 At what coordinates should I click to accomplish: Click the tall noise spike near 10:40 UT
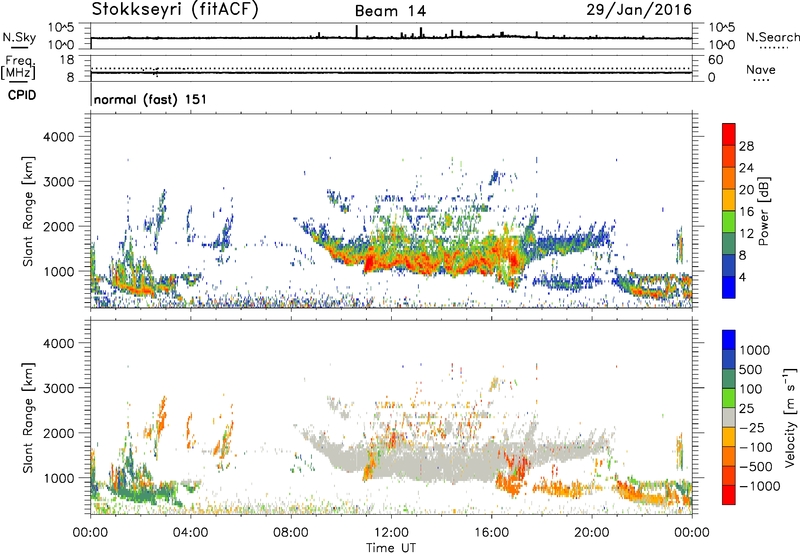pos(357,32)
